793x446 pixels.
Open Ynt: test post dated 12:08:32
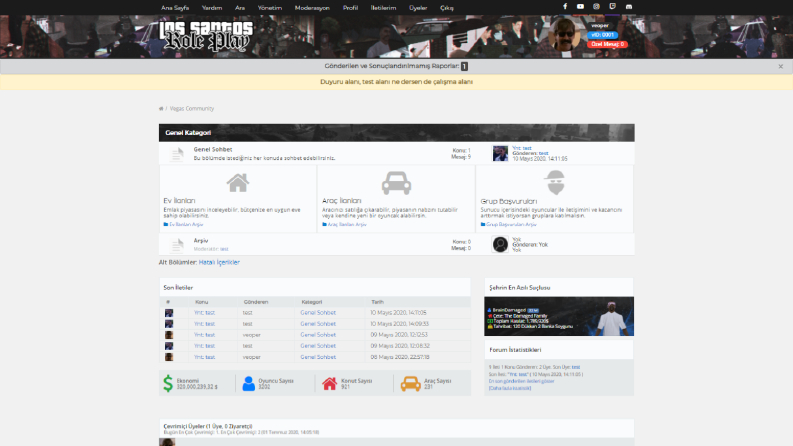(204, 346)
